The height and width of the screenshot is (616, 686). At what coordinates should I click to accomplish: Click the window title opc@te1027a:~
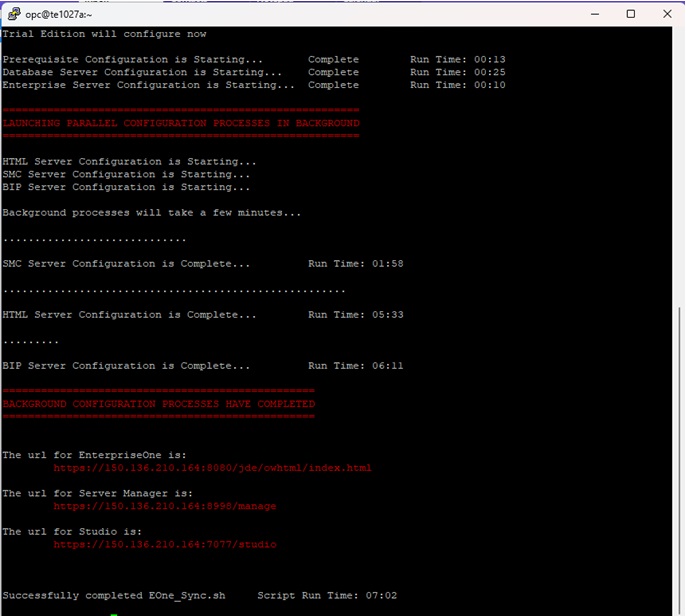pyautogui.click(x=59, y=14)
